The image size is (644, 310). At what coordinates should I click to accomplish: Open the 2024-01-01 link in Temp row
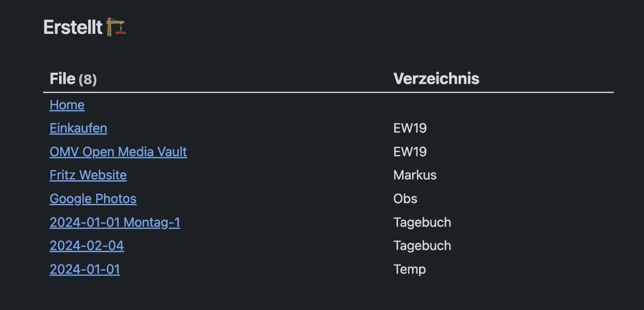click(x=85, y=269)
